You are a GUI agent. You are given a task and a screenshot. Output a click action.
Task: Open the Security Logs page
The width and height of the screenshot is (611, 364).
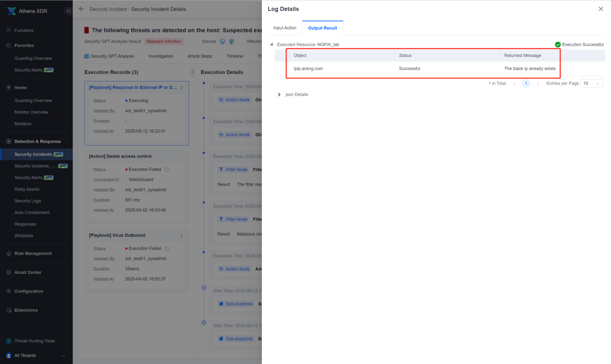[28, 201]
